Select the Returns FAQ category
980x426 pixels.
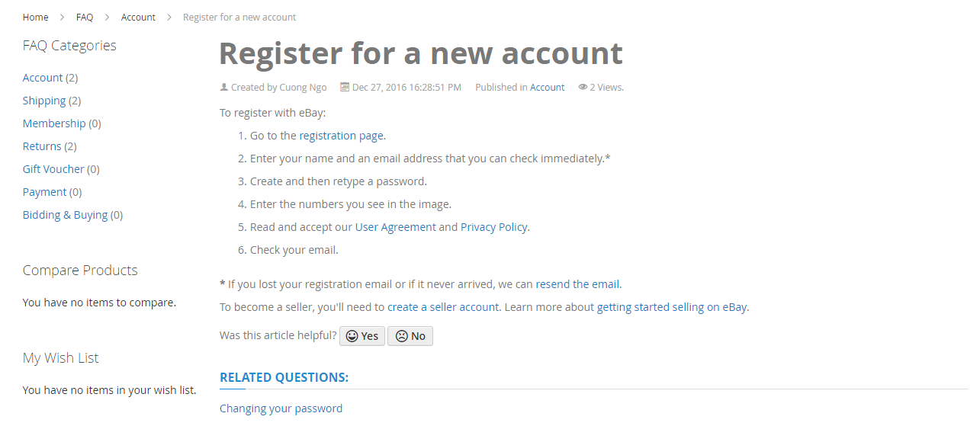[x=42, y=146]
